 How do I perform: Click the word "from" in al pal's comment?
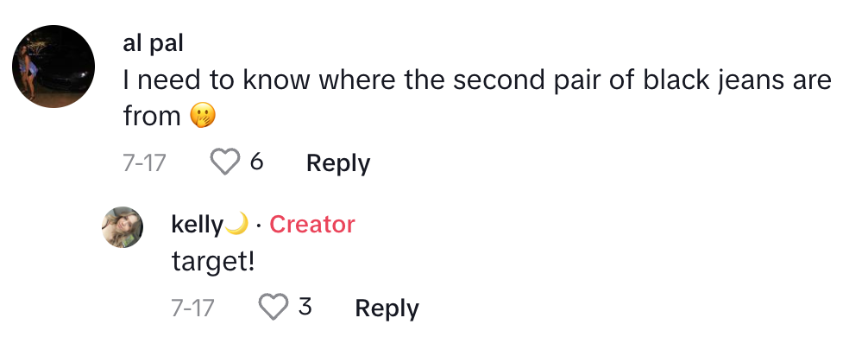(x=152, y=117)
